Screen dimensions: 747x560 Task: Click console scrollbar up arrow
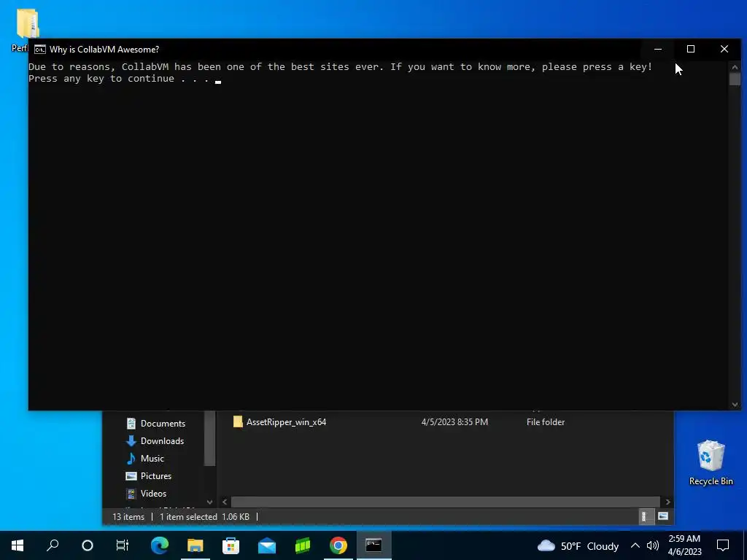pyautogui.click(x=735, y=67)
